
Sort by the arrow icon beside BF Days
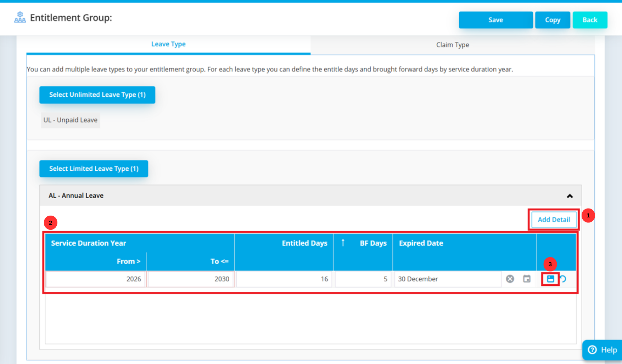[343, 243]
